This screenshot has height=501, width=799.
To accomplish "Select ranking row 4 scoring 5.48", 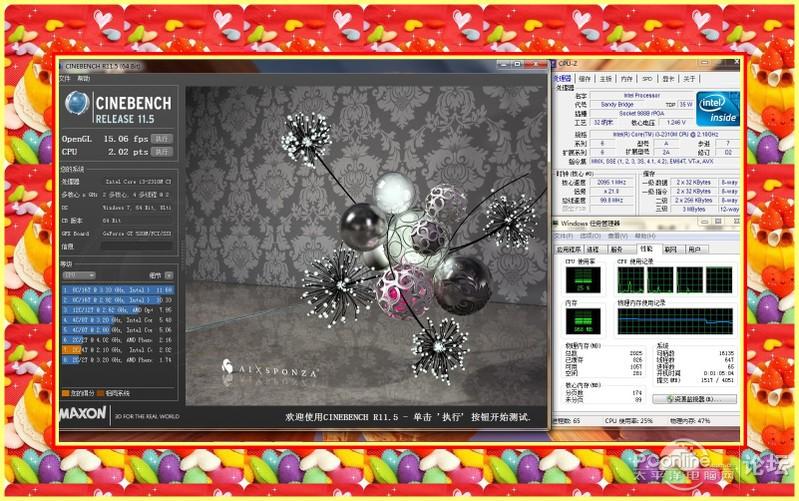I will pyautogui.click(x=118, y=320).
